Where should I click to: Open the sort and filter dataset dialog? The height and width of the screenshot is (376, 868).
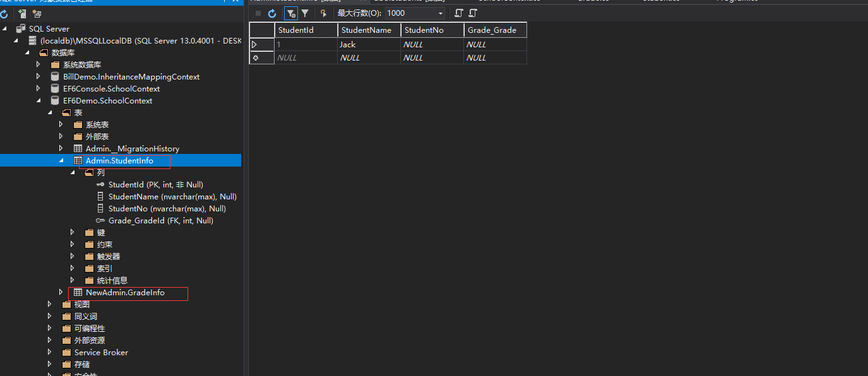pos(305,13)
